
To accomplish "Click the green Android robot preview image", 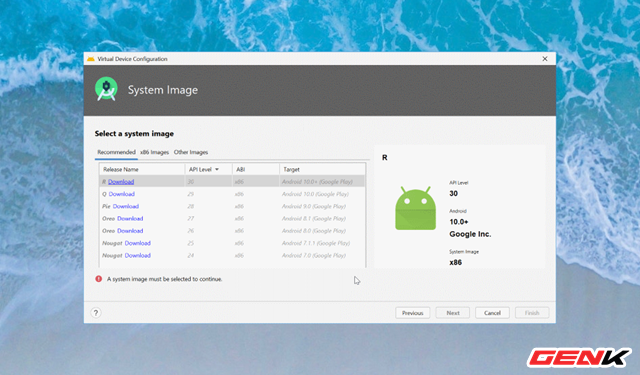I will [x=415, y=208].
